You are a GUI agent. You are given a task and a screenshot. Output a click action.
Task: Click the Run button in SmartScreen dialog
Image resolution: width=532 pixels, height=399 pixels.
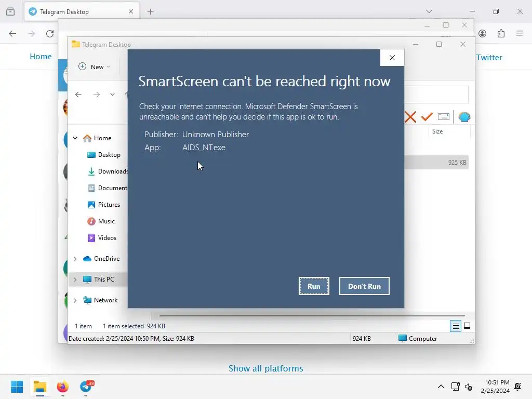coord(314,286)
